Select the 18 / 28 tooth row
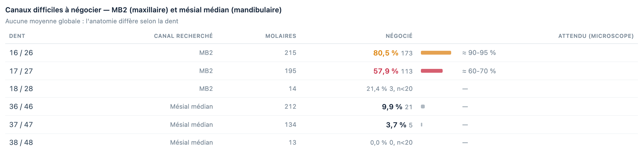The width and height of the screenshot is (644, 157). pyautogui.click(x=321, y=89)
